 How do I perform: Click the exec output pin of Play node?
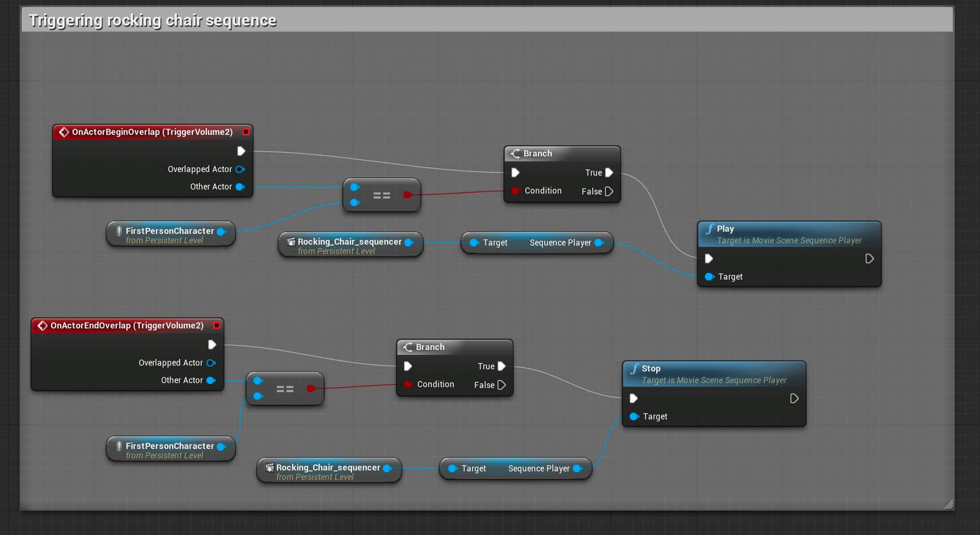(870, 259)
